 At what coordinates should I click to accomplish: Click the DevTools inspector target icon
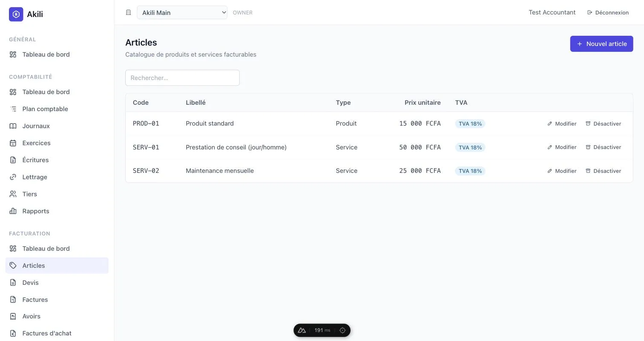point(342,330)
